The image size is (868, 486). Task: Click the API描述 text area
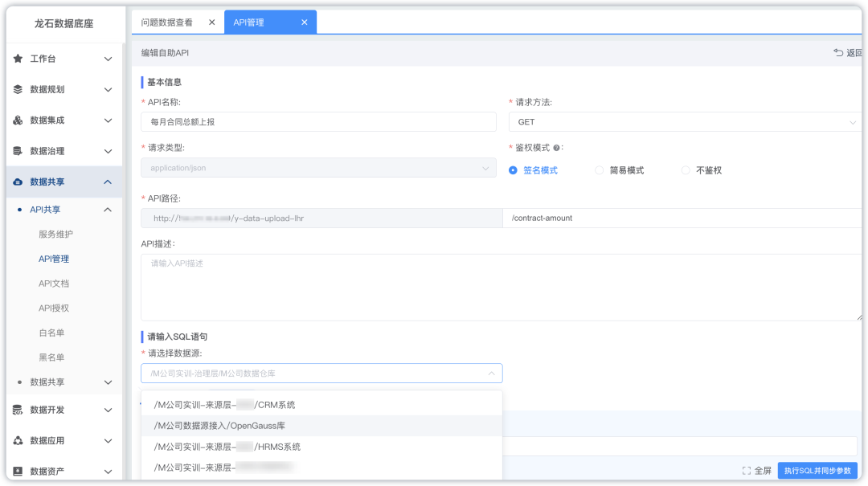coord(501,288)
